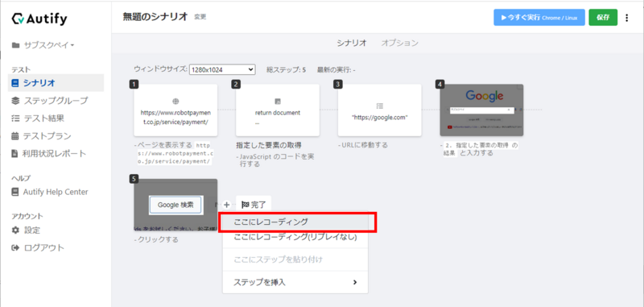Image resolution: width=644 pixels, height=307 pixels.
Task: Click the globe icon in step 1
Action: [175, 101]
